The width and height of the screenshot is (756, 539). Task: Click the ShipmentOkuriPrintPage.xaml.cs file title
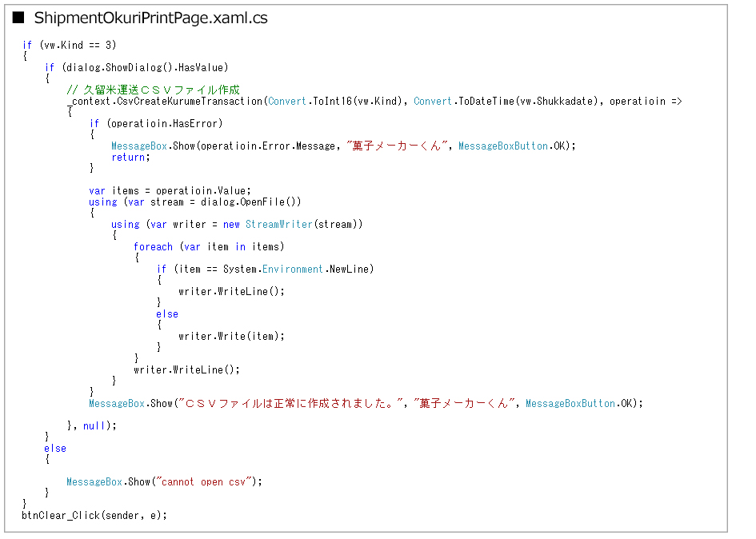pos(150,18)
